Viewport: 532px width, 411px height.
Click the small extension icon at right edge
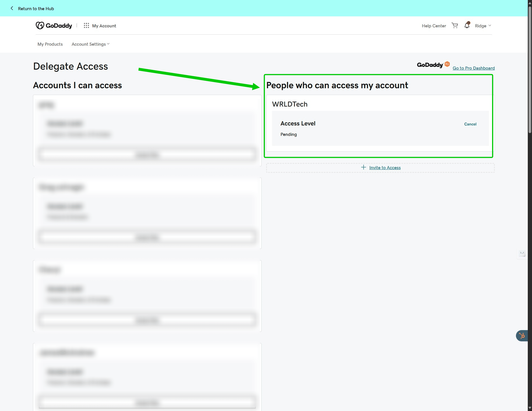pyautogui.click(x=522, y=253)
